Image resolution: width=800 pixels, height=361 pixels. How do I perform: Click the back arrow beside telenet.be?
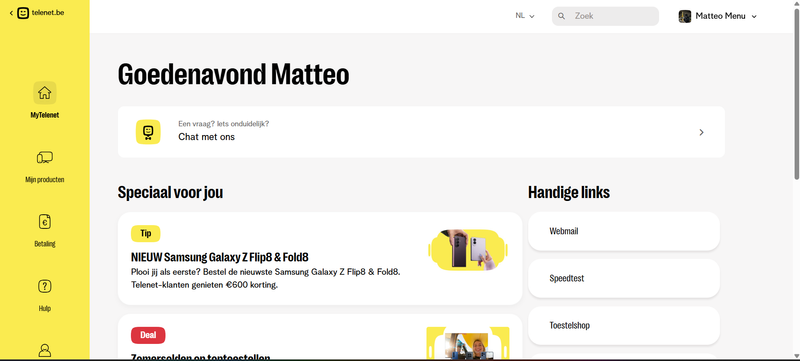pyautogui.click(x=11, y=13)
